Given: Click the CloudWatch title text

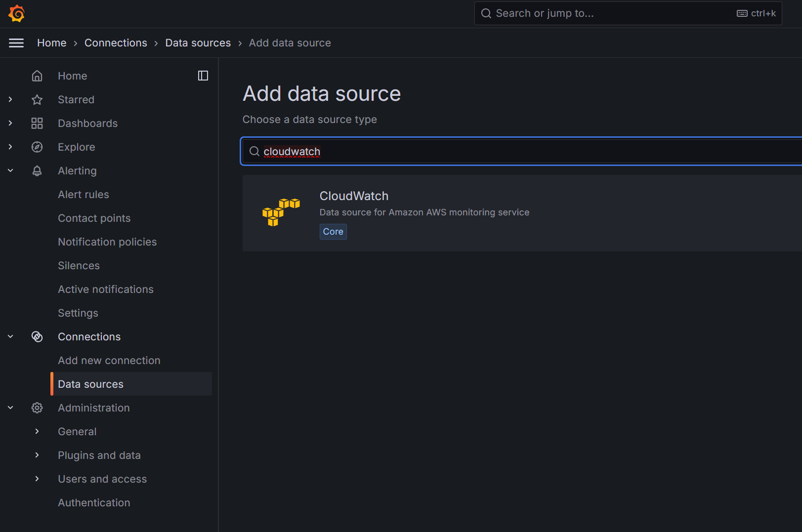Looking at the screenshot, I should (354, 196).
